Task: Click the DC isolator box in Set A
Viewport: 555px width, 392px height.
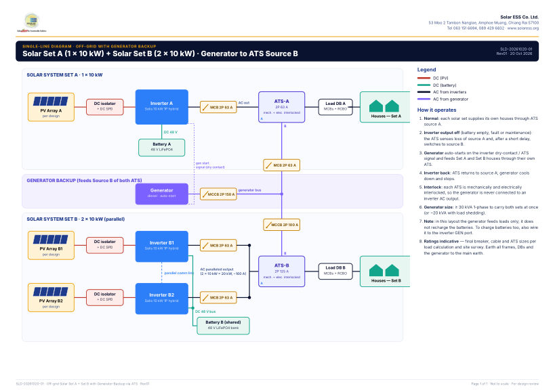Action: (105, 107)
